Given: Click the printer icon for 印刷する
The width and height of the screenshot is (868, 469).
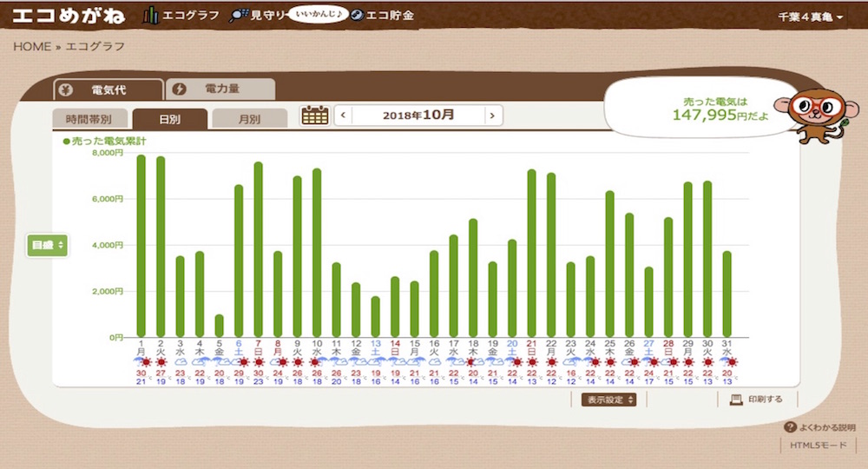Looking at the screenshot, I should point(736,400).
